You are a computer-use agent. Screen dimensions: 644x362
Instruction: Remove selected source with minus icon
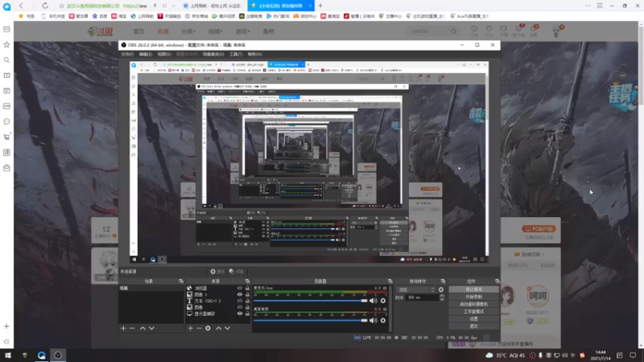tap(199, 328)
